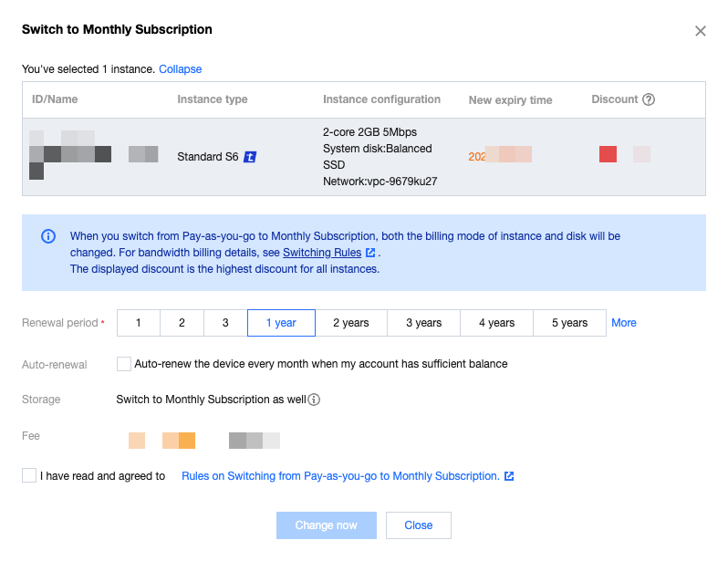
Task: Choose the 5 years renewal period
Action: (569, 323)
